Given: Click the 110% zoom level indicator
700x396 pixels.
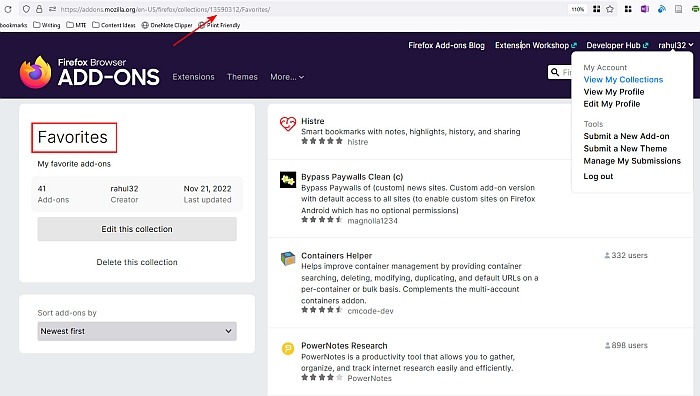Looking at the screenshot, I should 578,9.
